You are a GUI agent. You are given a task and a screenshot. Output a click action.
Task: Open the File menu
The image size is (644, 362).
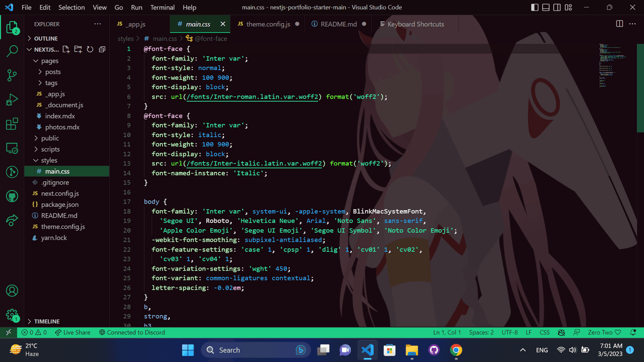pos(26,8)
